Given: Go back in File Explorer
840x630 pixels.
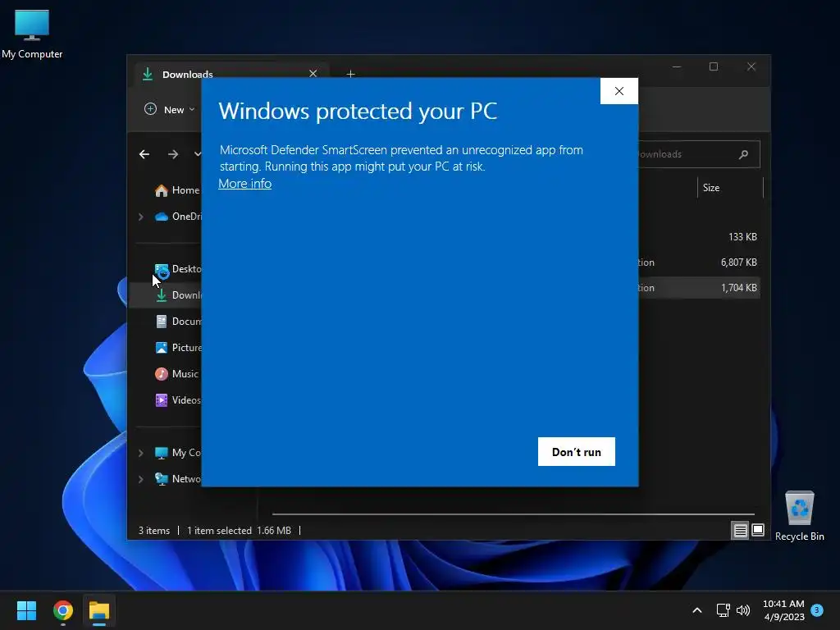Looking at the screenshot, I should click(x=144, y=154).
